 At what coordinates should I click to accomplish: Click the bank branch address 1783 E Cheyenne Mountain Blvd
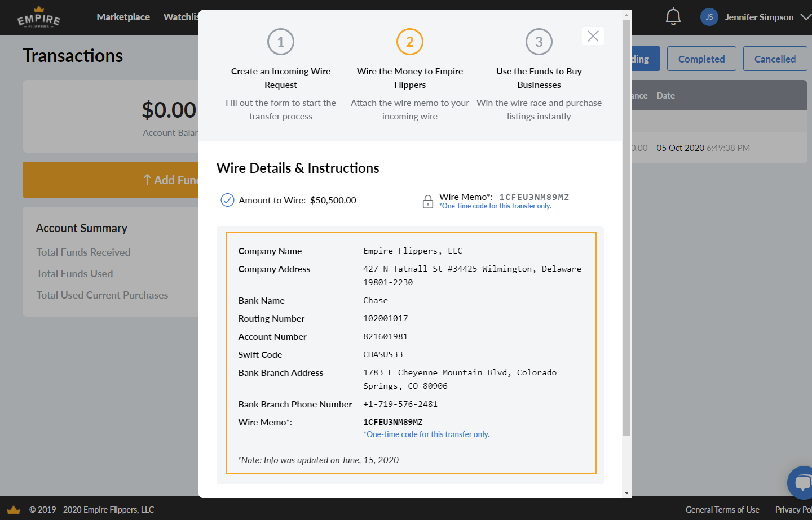click(460, 379)
